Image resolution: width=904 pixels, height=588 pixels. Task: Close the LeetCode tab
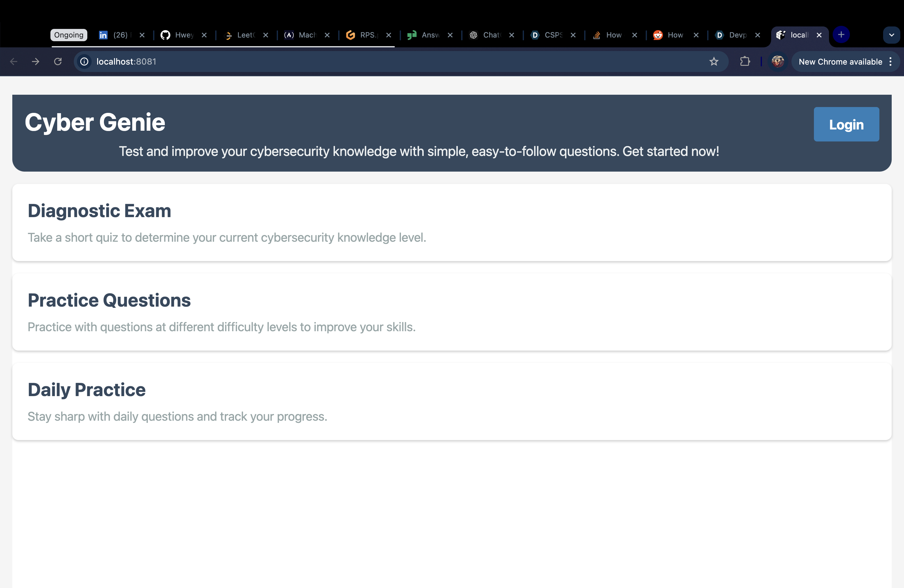(x=265, y=35)
